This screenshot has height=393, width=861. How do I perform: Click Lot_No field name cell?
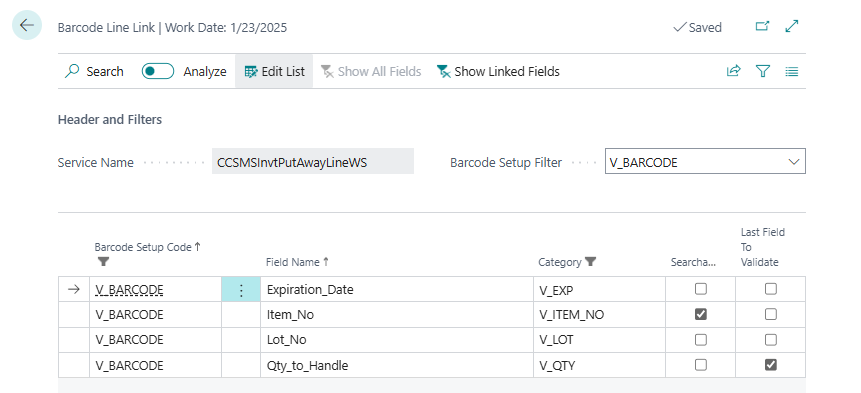(x=396, y=340)
